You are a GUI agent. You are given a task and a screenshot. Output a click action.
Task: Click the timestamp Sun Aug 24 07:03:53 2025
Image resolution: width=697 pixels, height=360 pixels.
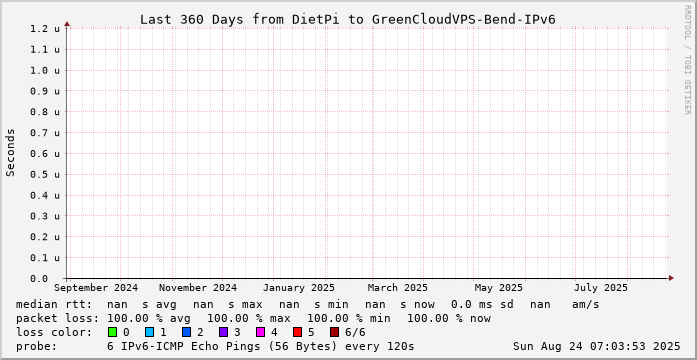coord(597,346)
